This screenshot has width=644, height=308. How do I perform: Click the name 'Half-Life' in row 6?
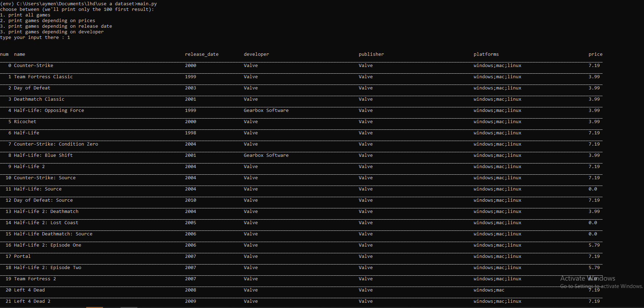pos(27,133)
